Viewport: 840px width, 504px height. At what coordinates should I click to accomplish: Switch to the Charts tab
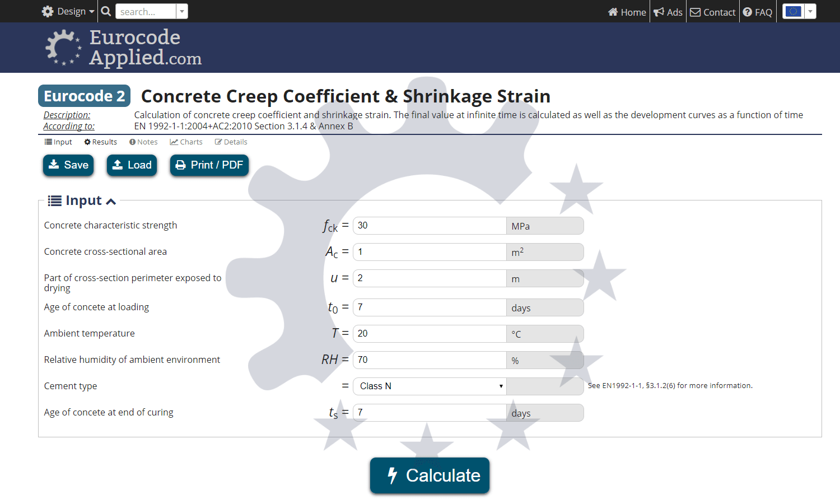click(186, 142)
